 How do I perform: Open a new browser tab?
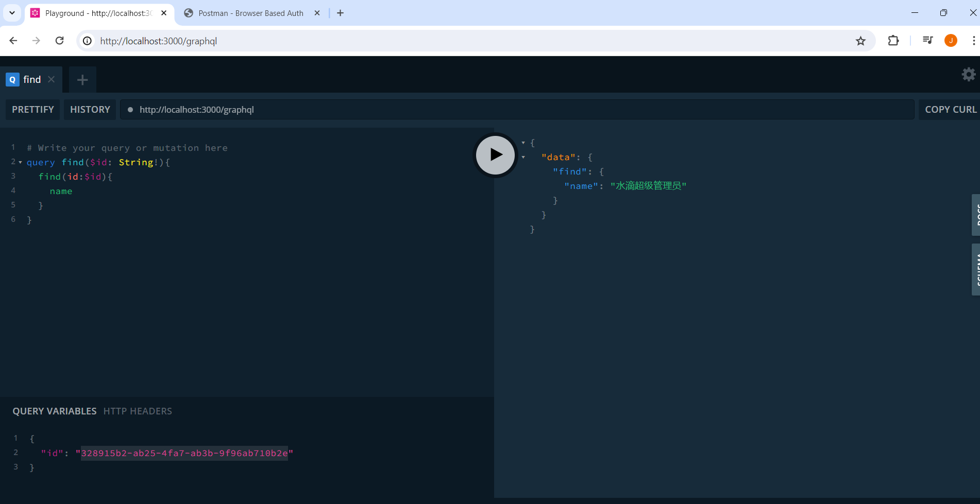tap(340, 13)
